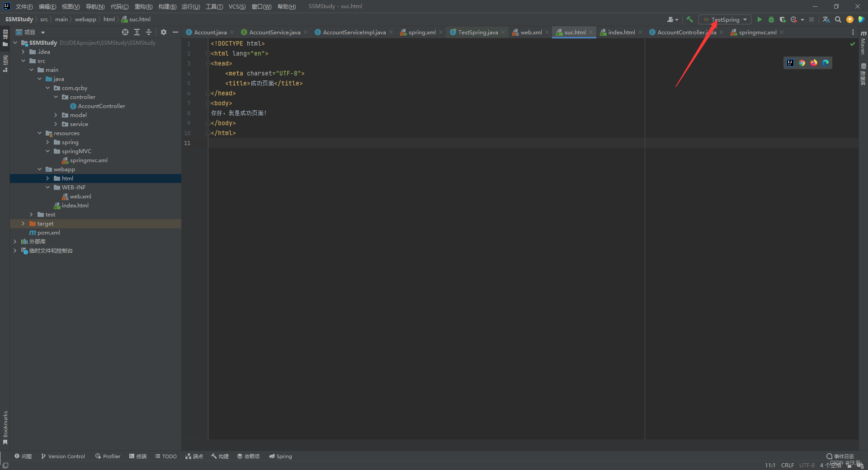Image resolution: width=868 pixels, height=470 pixels.
Task: Switch to the index.html editor tab
Action: 622,32
